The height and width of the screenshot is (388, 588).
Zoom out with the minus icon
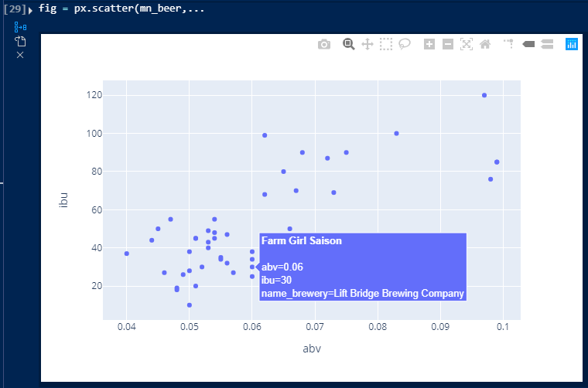[x=448, y=44]
